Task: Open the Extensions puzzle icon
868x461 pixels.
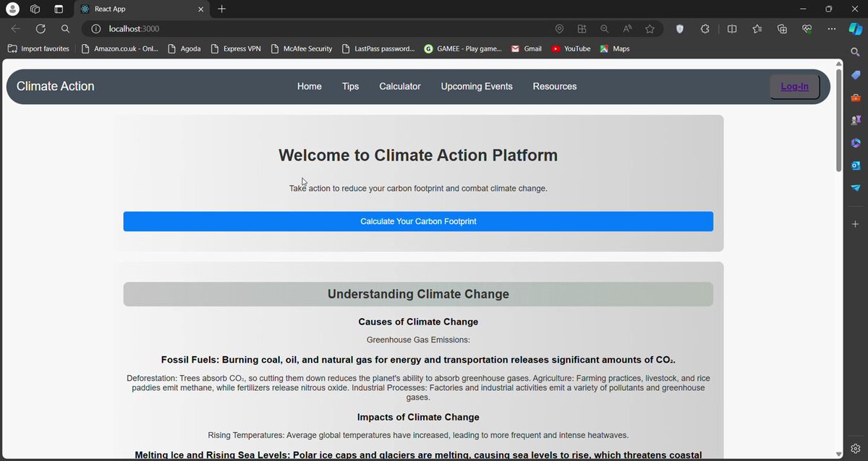Action: click(x=705, y=29)
